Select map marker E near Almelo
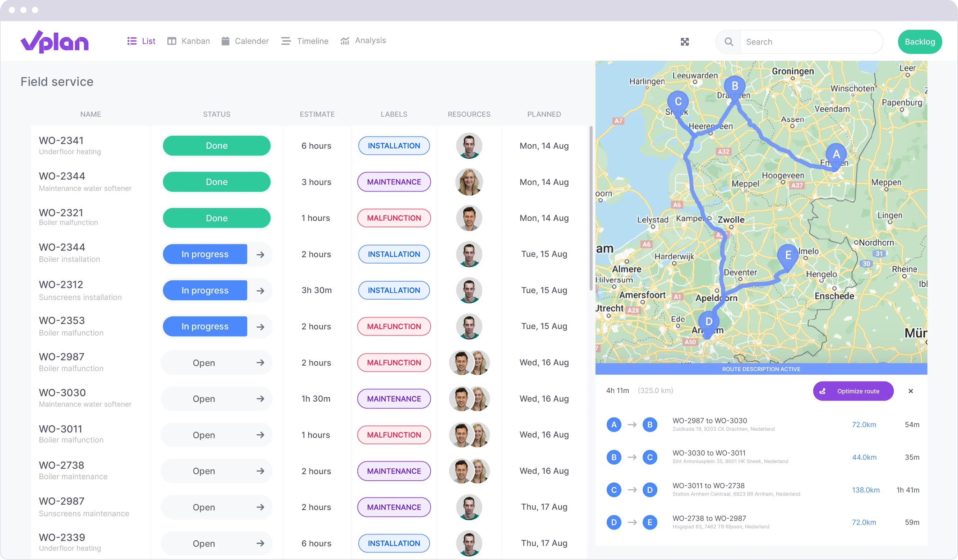Screen dimensions: 958x560 coord(788,255)
